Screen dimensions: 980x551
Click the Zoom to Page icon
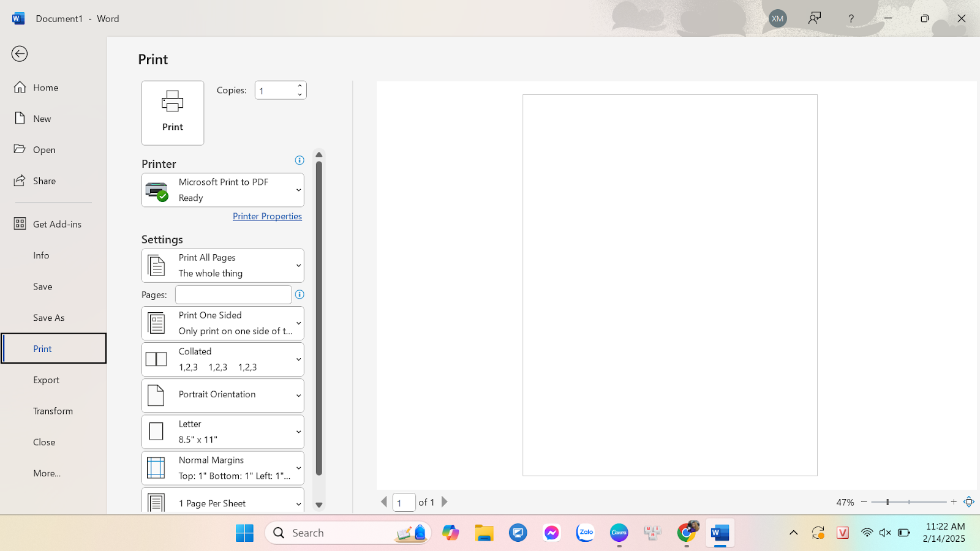(969, 502)
